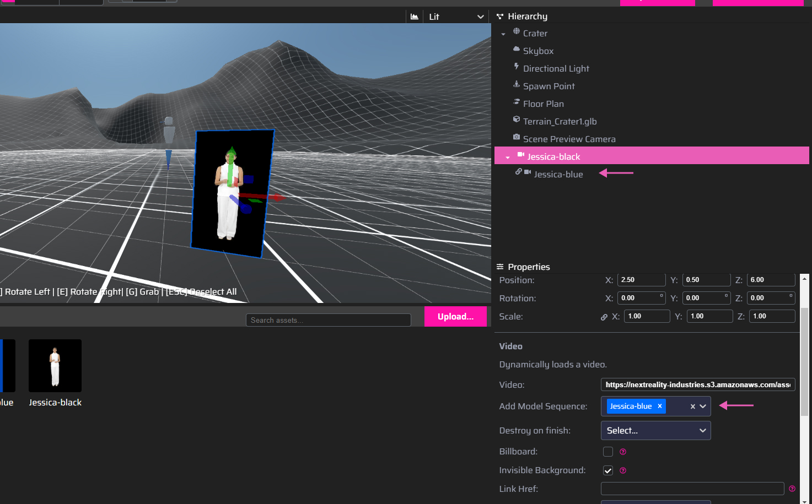Image resolution: width=812 pixels, height=504 pixels.
Task: Click the Rotation X field
Action: pyautogui.click(x=641, y=298)
